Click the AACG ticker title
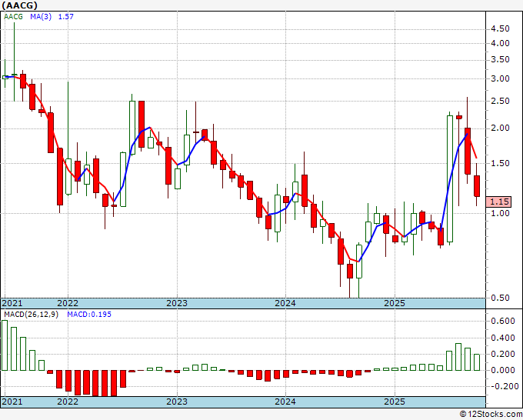Image resolution: width=523 pixels, height=420 pixels. coord(19,5)
